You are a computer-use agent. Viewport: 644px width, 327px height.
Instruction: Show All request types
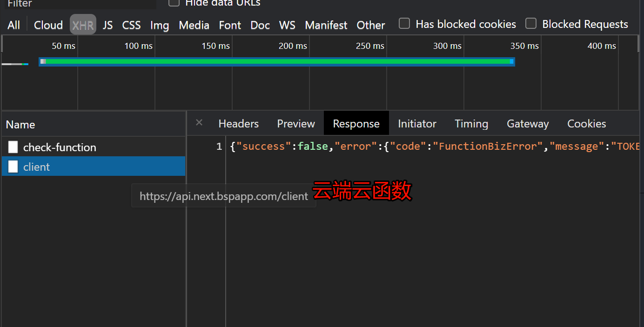click(x=14, y=25)
